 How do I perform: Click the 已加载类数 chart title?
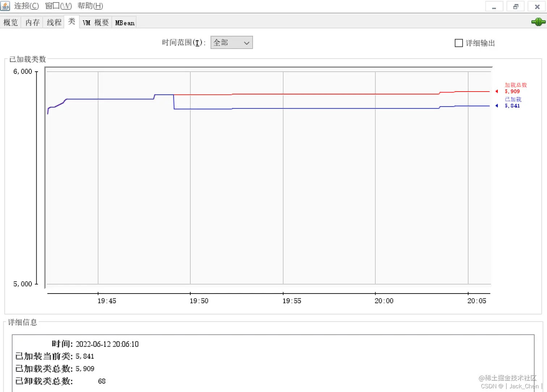point(27,59)
